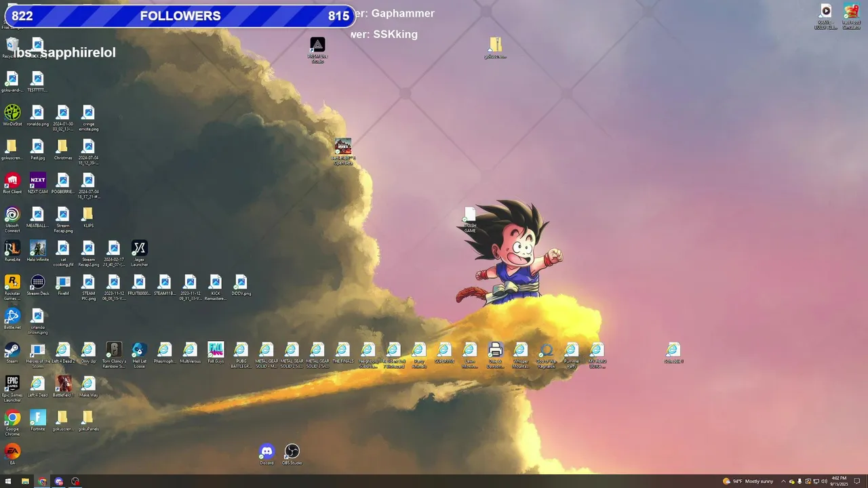Select the NZXT CAM desktop icon
This screenshot has width=868, height=488.
click(x=37, y=184)
